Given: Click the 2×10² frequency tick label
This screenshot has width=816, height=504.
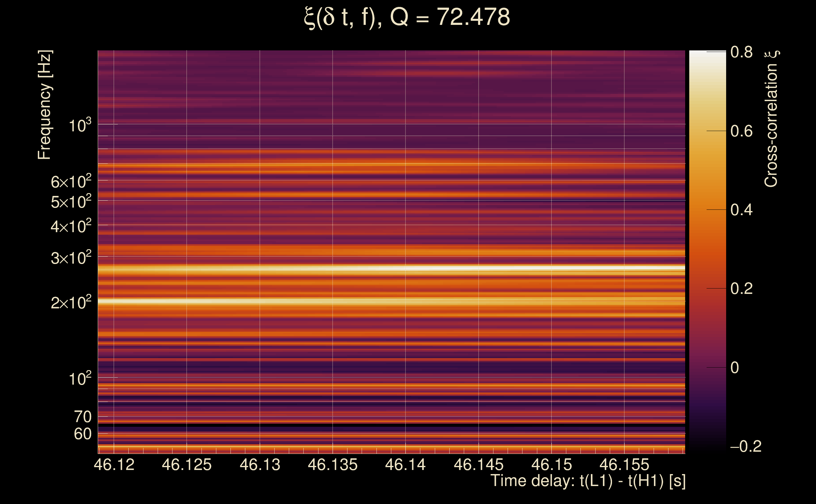Looking at the screenshot, I should point(71,303).
